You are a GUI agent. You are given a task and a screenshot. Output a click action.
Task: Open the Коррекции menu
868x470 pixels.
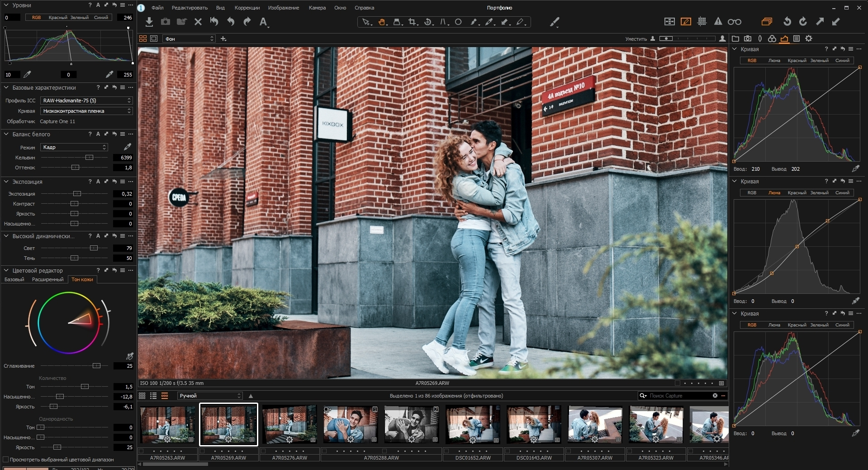point(247,8)
